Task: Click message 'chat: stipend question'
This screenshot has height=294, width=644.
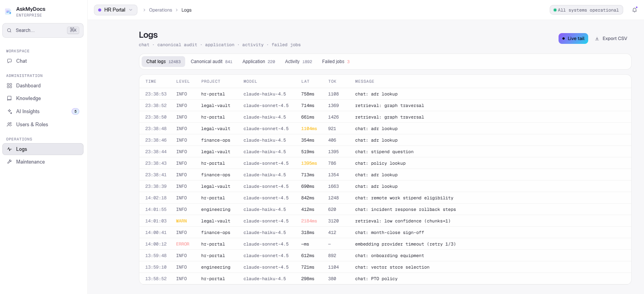Action: (x=384, y=152)
